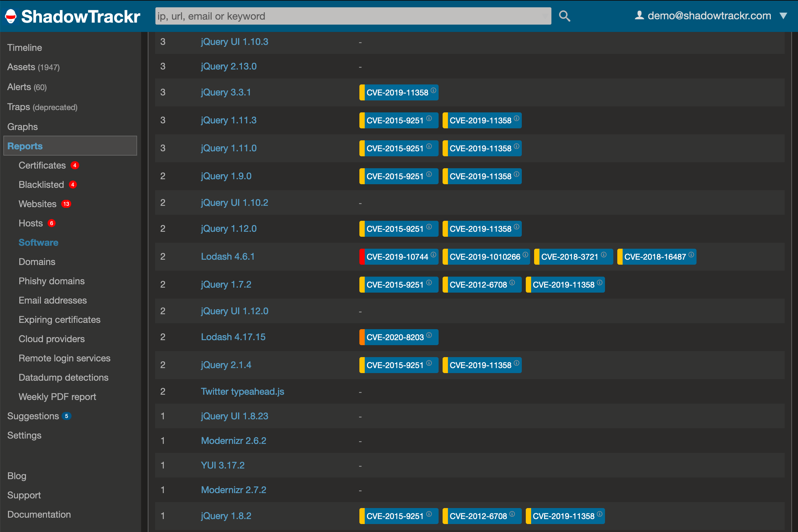Expand the Certificates report section
The image size is (798, 532).
click(x=42, y=166)
